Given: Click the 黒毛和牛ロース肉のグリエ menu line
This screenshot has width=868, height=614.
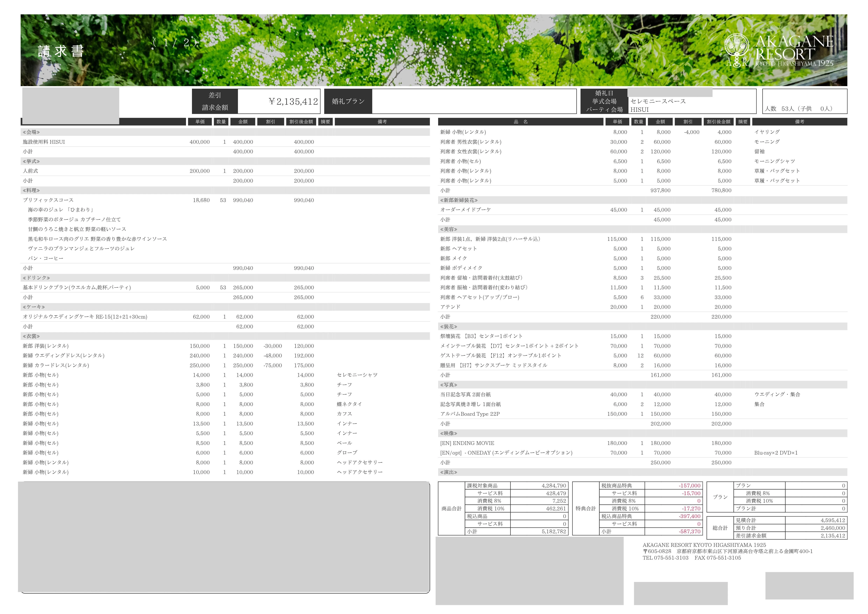Looking at the screenshot, I should (x=97, y=239).
